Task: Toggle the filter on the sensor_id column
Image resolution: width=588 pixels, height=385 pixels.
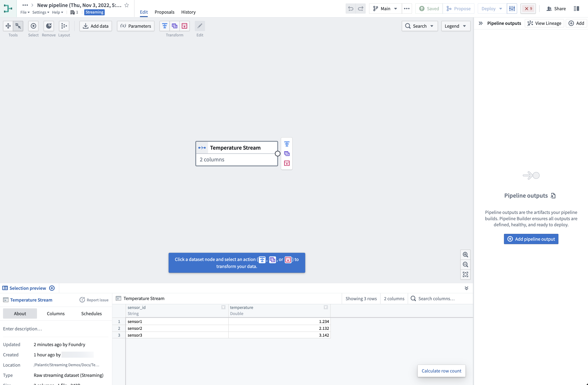Action: [x=223, y=307]
